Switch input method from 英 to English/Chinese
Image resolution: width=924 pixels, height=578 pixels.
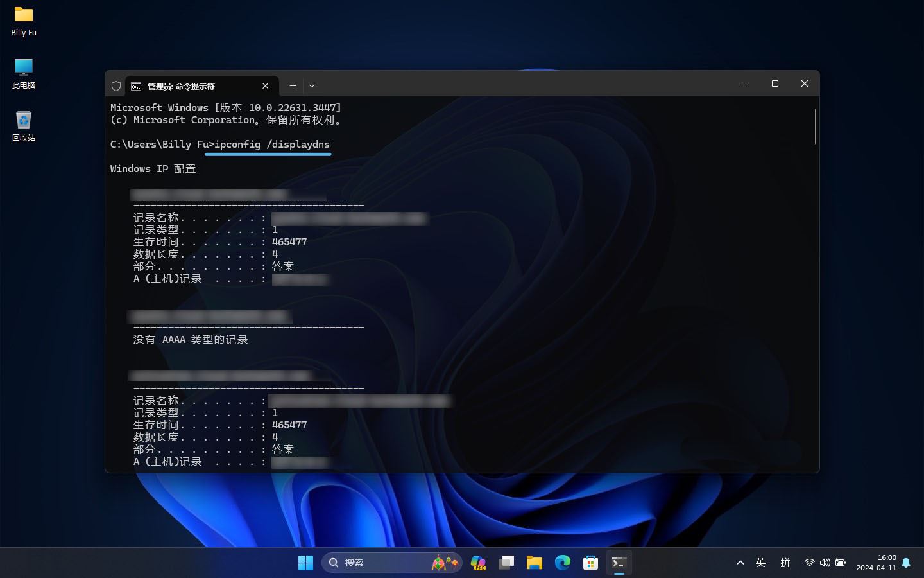(x=760, y=563)
